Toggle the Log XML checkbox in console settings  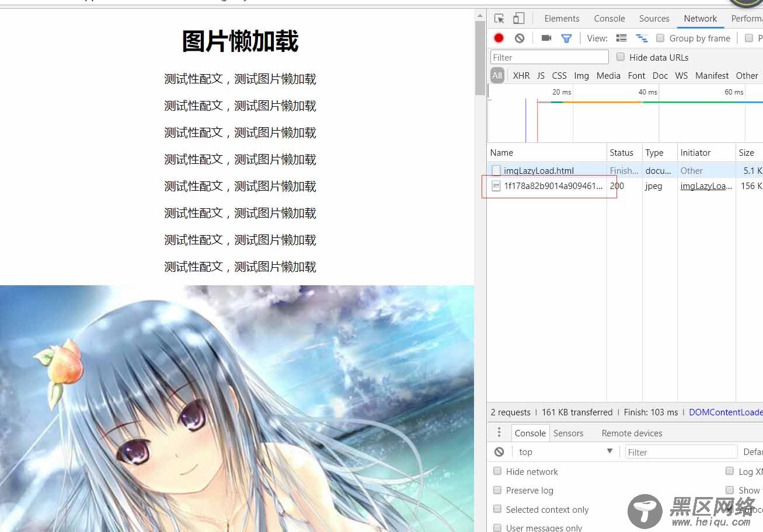730,471
